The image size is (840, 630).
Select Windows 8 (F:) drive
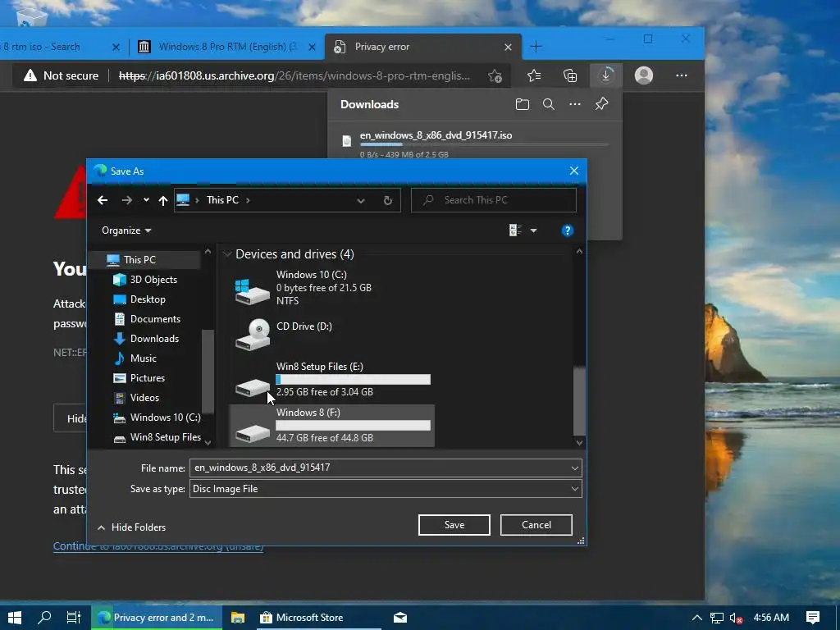pos(332,426)
